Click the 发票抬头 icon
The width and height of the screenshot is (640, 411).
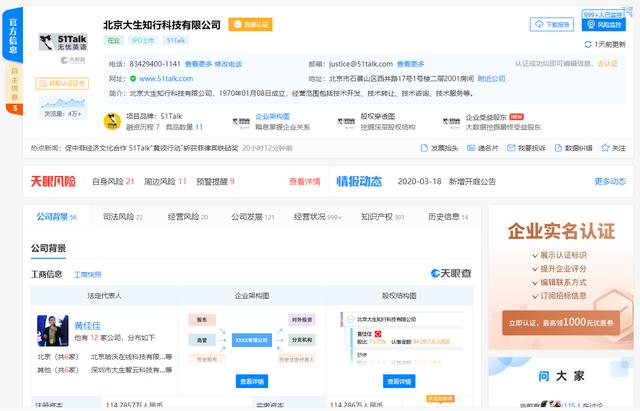[x=424, y=148]
